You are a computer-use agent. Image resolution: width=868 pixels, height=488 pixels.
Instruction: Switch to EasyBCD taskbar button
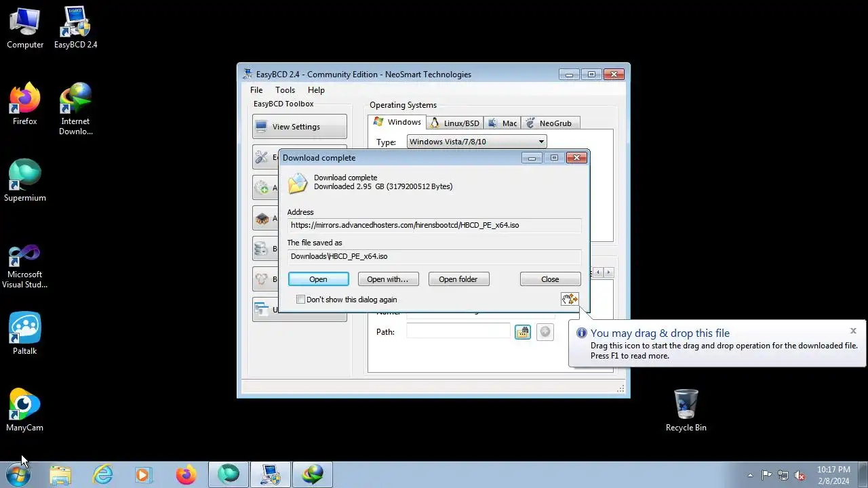tap(271, 475)
